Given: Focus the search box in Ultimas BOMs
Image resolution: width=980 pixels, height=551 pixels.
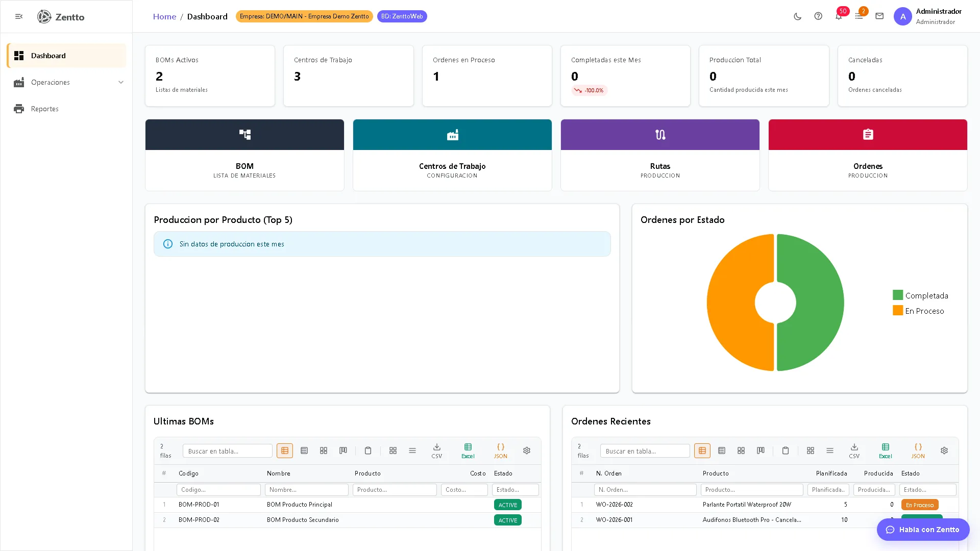Looking at the screenshot, I should point(228,451).
